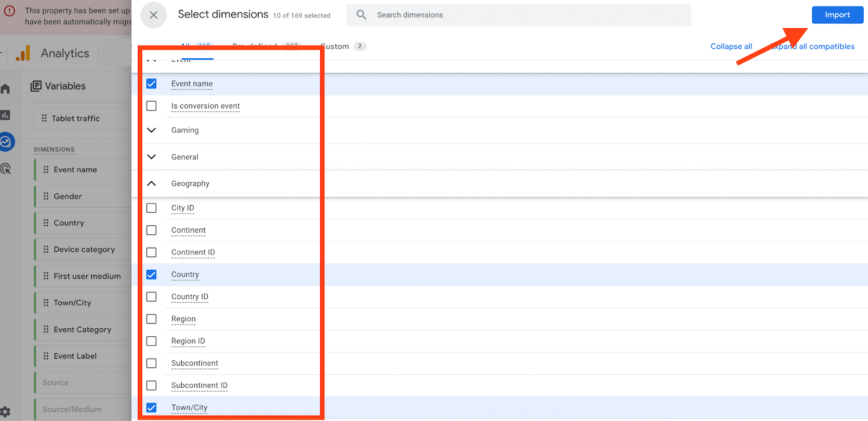The height and width of the screenshot is (421, 868).
Task: Open the Home icon in sidebar
Action: [5, 88]
